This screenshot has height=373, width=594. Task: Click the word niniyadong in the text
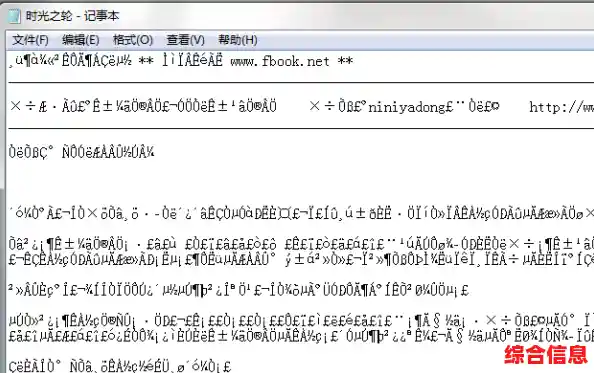pos(406,107)
